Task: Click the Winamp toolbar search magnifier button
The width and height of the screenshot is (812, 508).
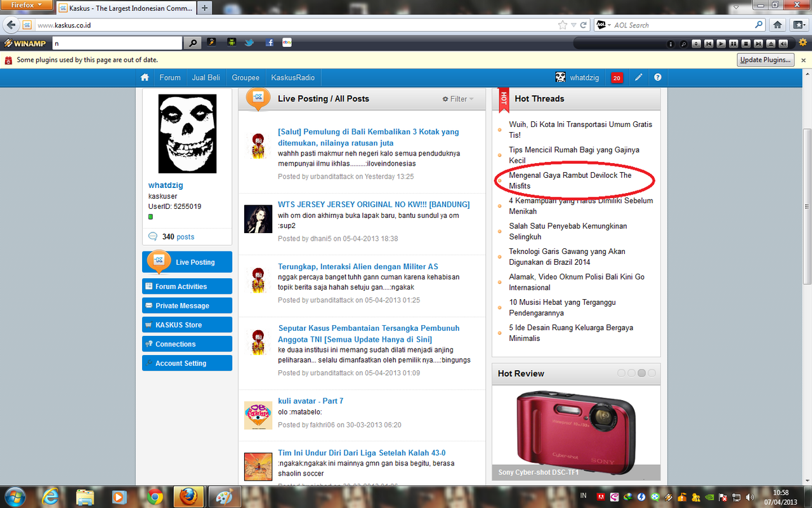Action: pos(192,43)
